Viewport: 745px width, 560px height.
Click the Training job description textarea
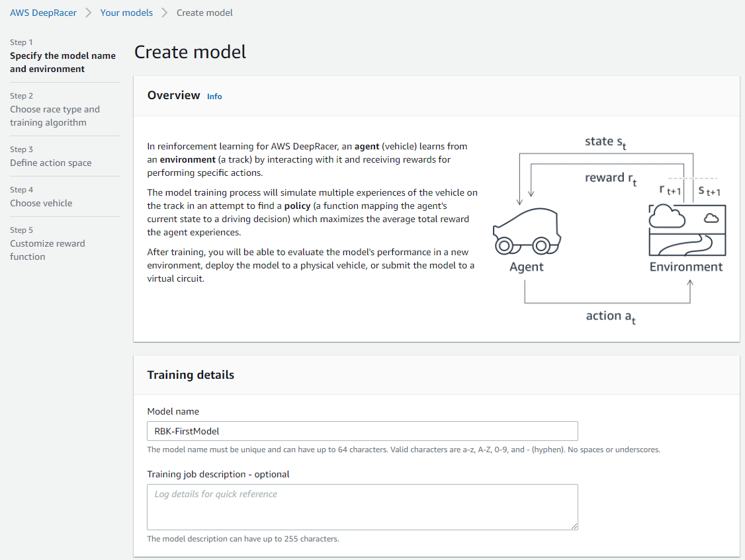tap(363, 507)
